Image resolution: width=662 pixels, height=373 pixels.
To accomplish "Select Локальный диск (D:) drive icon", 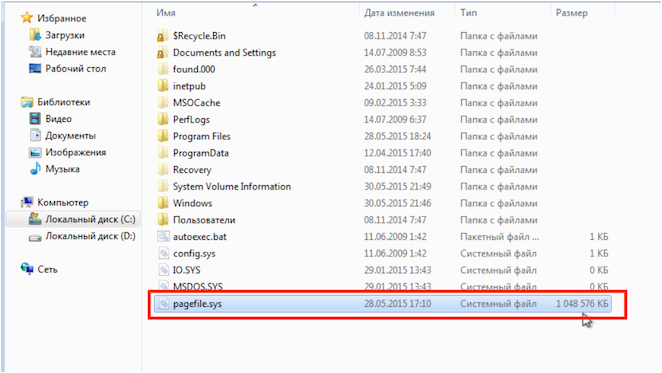I will click(x=35, y=237).
